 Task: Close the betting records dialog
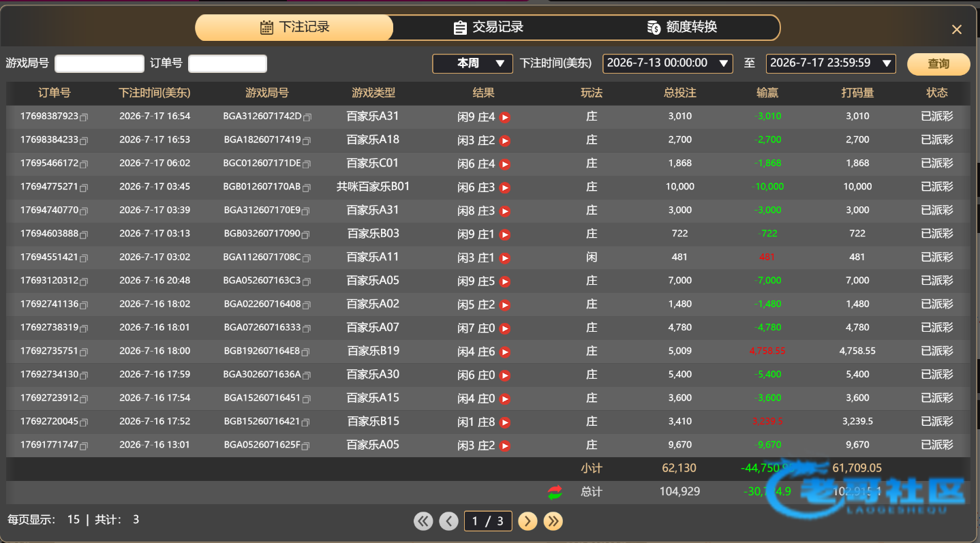(x=957, y=29)
